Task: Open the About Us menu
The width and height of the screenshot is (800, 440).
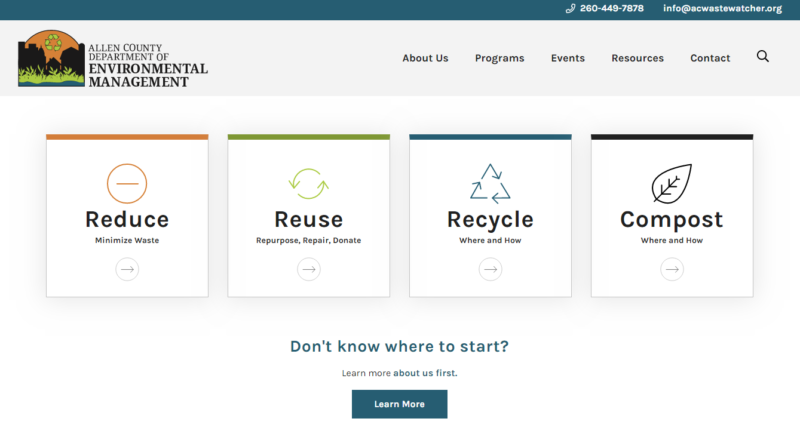Action: point(425,58)
